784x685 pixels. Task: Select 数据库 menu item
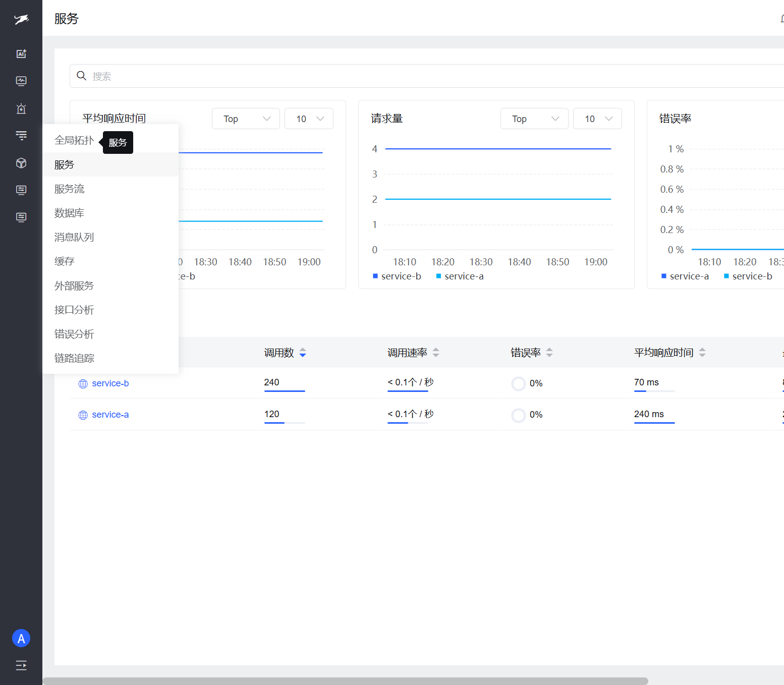pos(110,213)
